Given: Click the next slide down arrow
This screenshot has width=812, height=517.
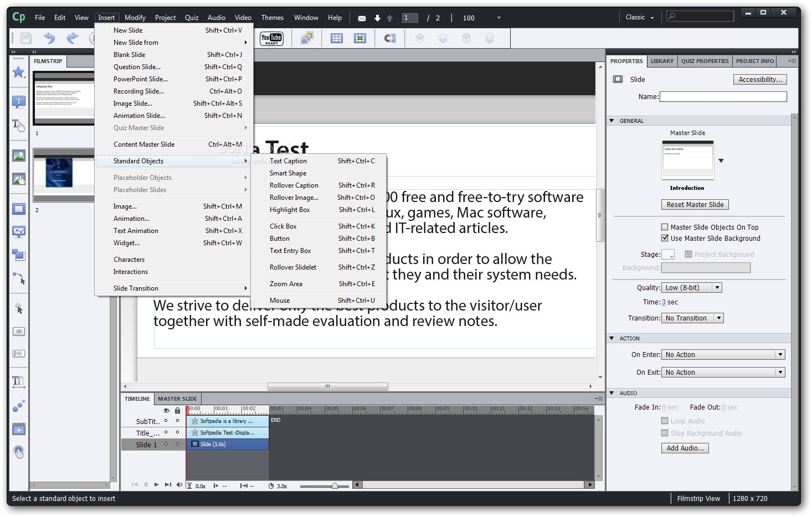Looking at the screenshot, I should pyautogui.click(x=377, y=18).
